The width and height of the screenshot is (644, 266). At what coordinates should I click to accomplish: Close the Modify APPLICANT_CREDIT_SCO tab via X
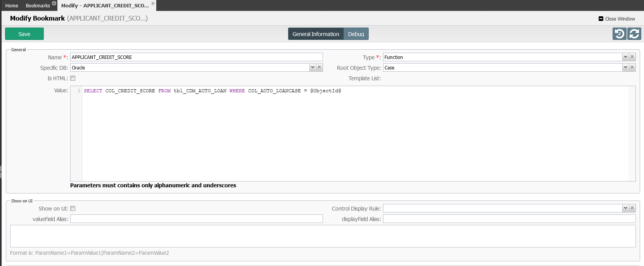153,3
